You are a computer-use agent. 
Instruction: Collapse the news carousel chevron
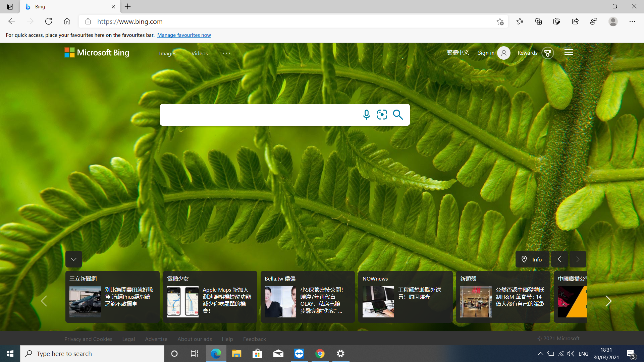74,259
